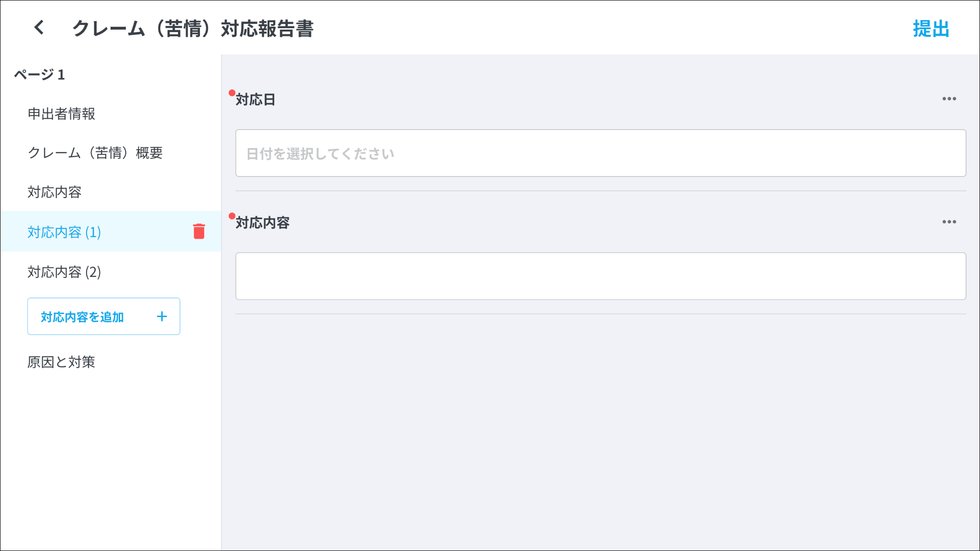Click the ページ 1 sidebar heading
The height and width of the screenshot is (551, 980).
39,75
